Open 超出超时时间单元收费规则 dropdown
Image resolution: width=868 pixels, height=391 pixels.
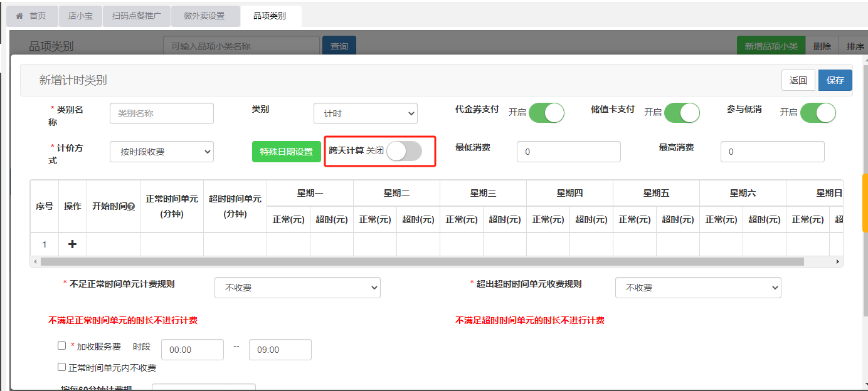pos(698,288)
